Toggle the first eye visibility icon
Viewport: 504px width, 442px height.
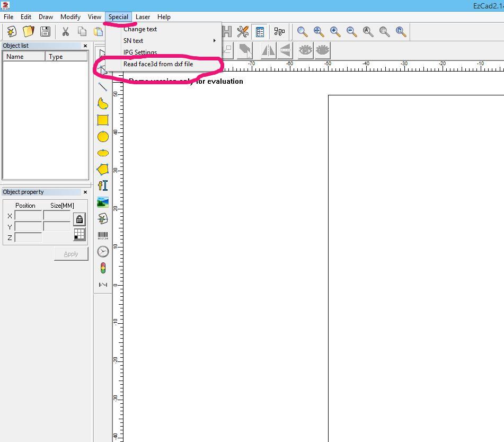[306, 50]
